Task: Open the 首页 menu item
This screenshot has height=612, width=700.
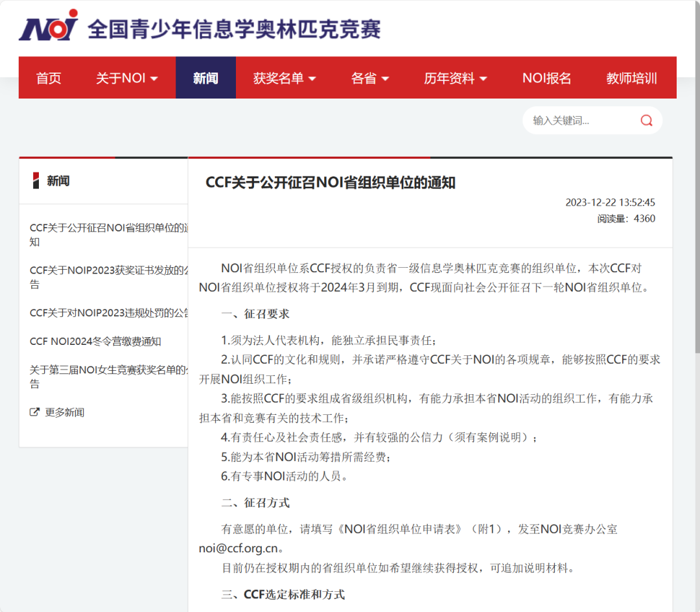Action: point(49,78)
